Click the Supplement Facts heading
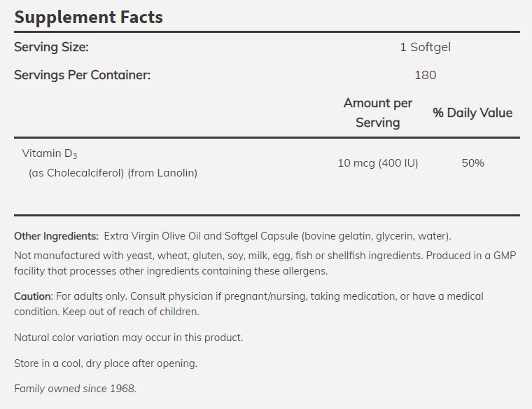 pyautogui.click(x=88, y=17)
